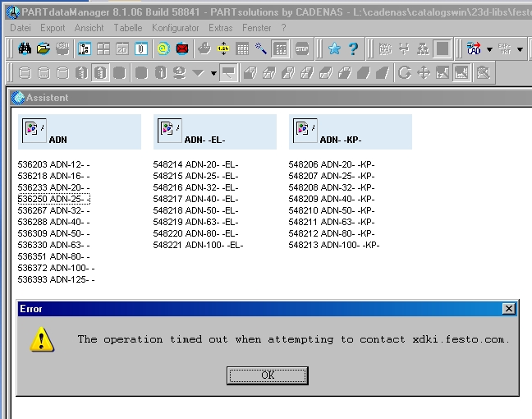Select part 548214 ADN-20- -EL-

pos(195,164)
